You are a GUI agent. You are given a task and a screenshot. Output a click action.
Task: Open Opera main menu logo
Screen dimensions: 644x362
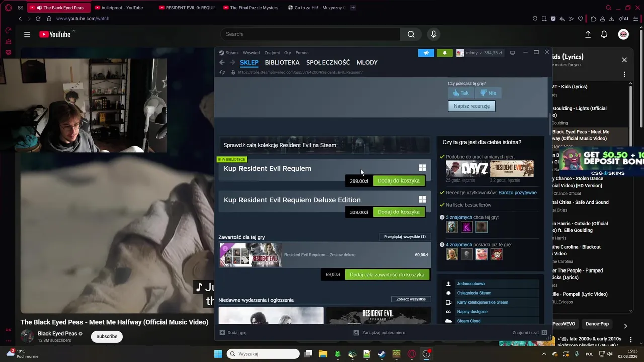point(8,8)
